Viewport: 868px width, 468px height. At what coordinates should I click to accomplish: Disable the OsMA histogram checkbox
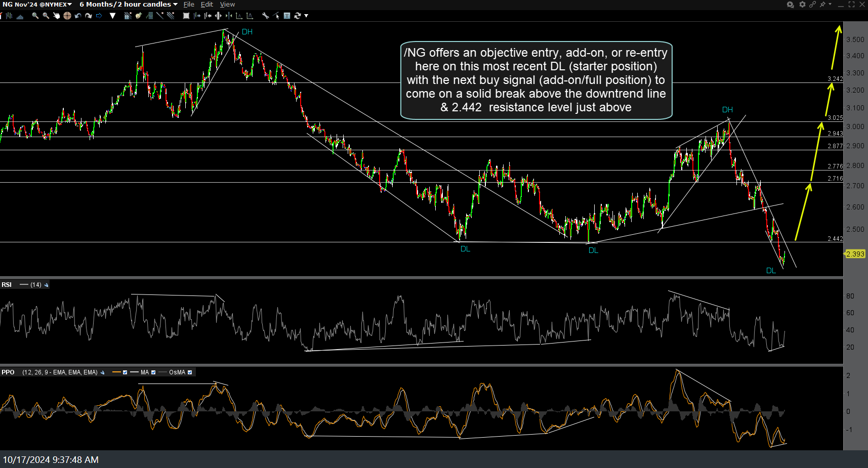190,372
